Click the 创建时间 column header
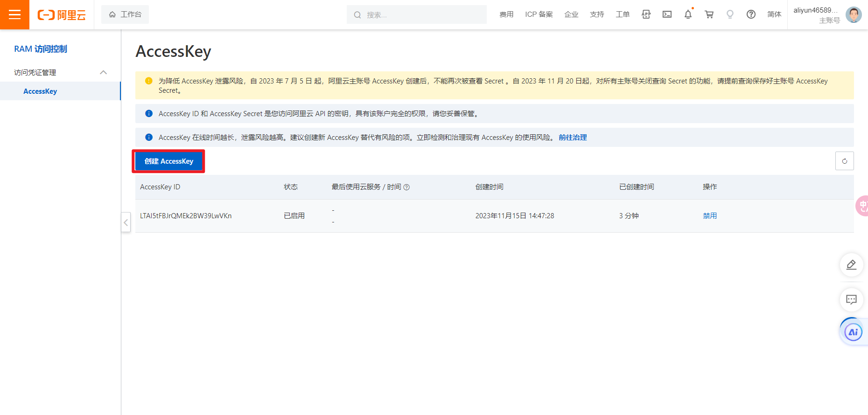Viewport: 868px width, 415px height. tap(489, 187)
